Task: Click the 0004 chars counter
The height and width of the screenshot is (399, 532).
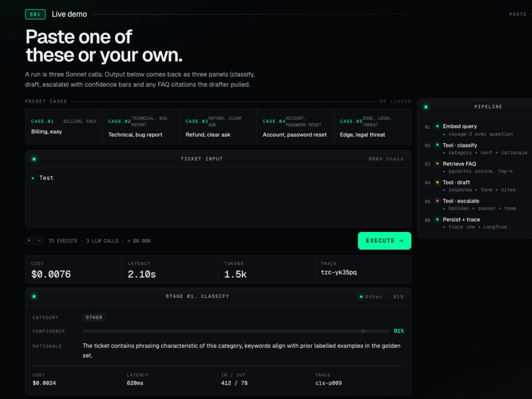Action: 386,159
